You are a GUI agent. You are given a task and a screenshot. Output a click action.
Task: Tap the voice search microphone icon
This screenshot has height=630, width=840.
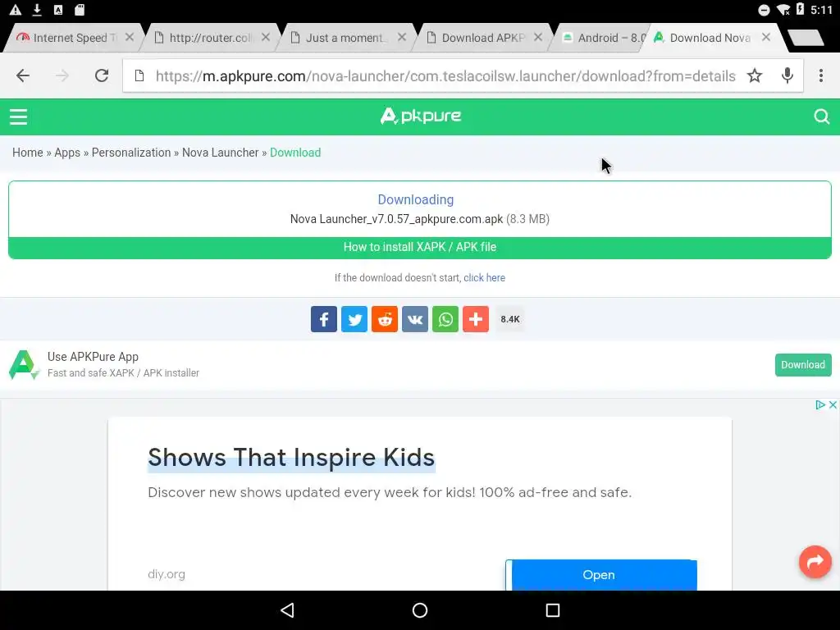[787, 76]
